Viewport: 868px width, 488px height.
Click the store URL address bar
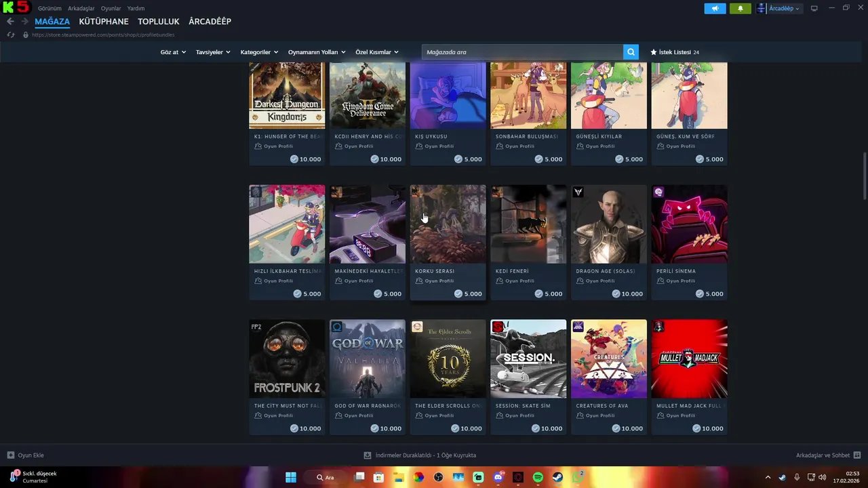point(103,35)
